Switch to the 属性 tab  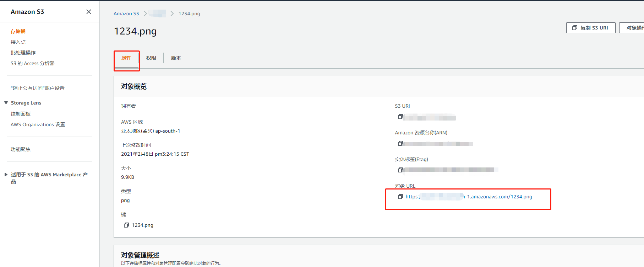(x=126, y=58)
